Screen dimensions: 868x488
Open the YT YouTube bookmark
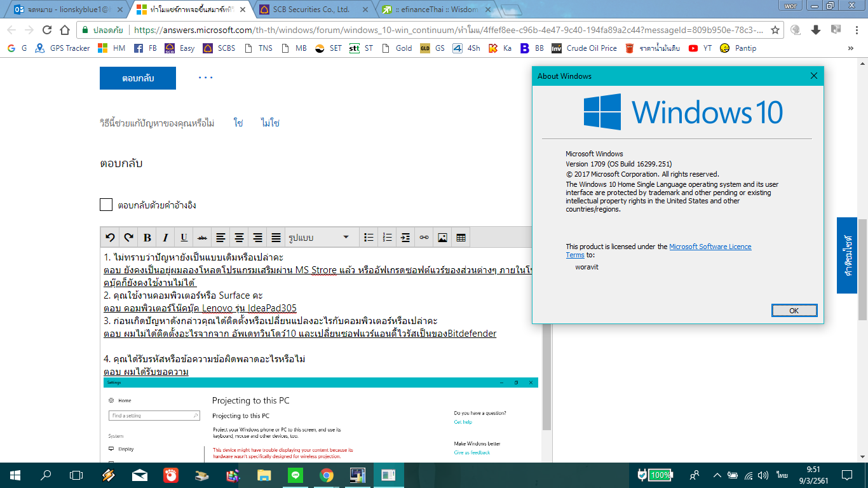pos(700,48)
